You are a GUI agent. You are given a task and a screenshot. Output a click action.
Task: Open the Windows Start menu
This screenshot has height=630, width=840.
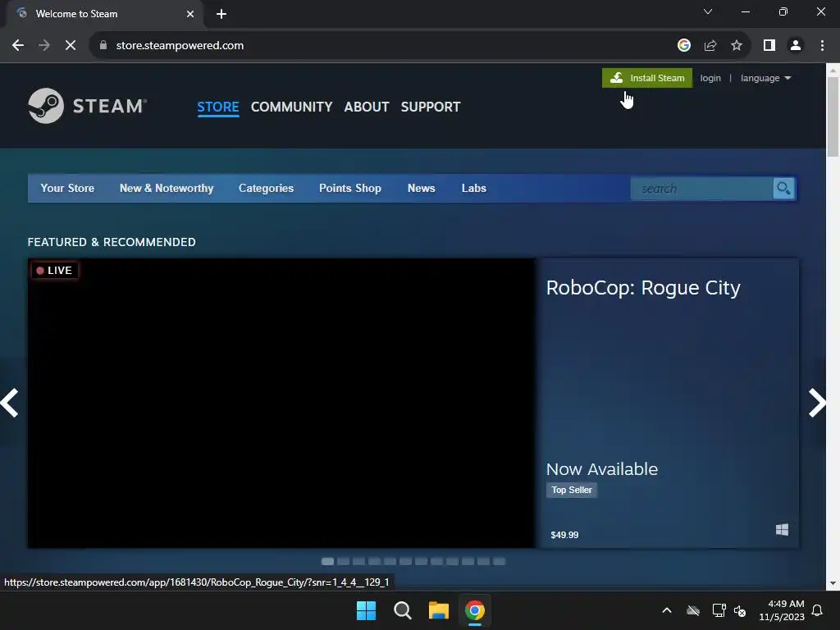point(367,610)
